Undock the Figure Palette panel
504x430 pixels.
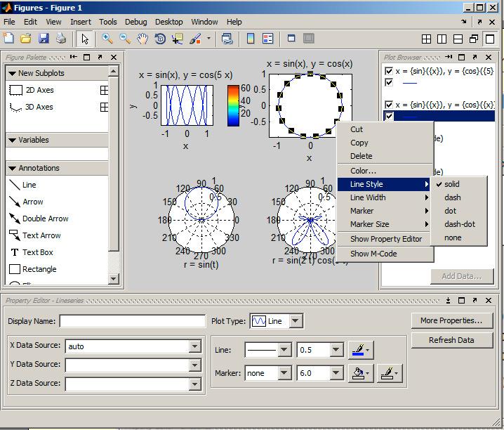tap(100, 57)
